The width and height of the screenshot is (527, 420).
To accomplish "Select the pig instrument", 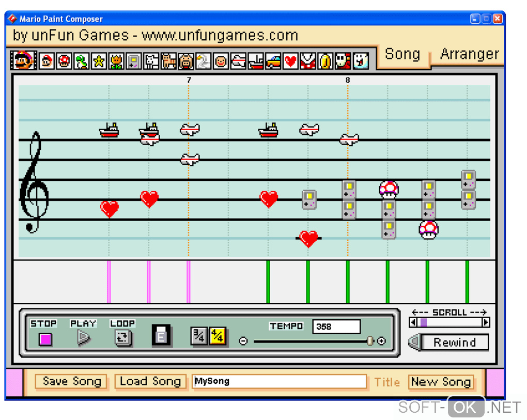I will pos(186,61).
